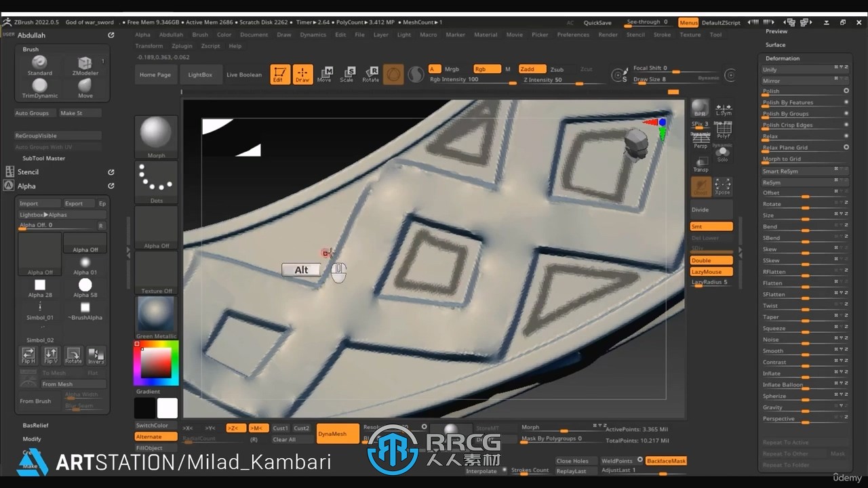This screenshot has width=868, height=488.
Task: Open the Green Metallic material picker
Action: (x=156, y=317)
